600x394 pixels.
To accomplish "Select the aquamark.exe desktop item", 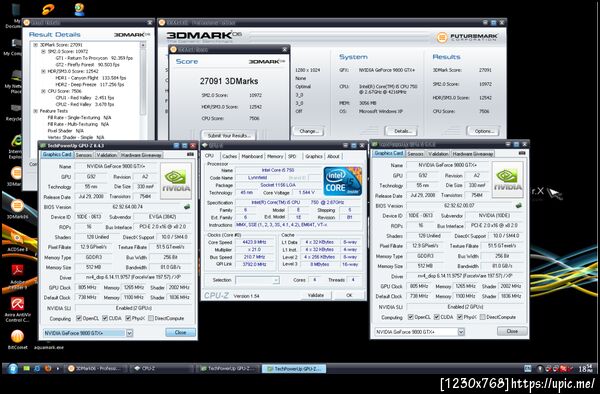I will tap(49, 347).
